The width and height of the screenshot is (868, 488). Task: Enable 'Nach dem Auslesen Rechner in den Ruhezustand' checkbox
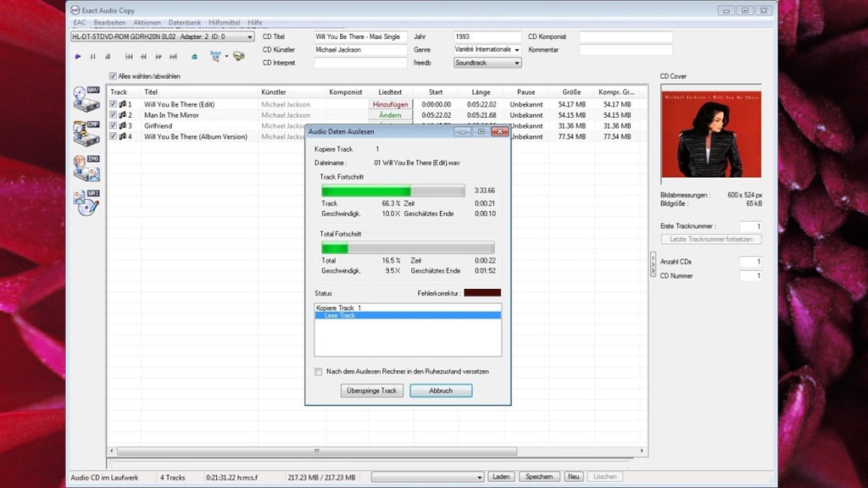pos(319,371)
